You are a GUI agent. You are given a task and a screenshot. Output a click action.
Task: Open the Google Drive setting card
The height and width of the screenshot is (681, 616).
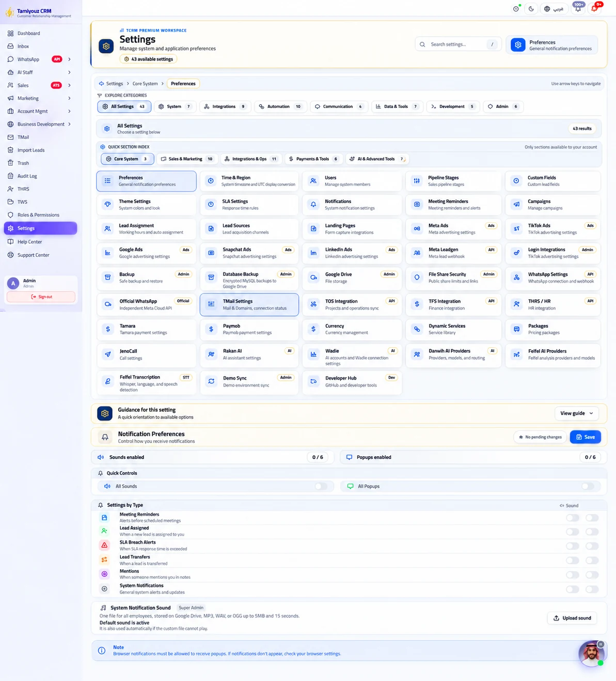352,278
